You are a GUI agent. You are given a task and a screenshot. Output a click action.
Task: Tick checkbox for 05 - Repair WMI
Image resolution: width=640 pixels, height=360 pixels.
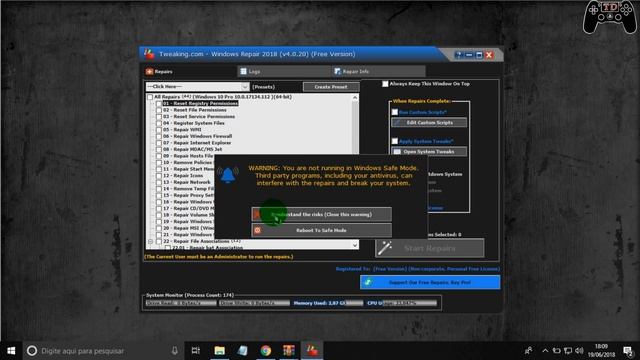pyautogui.click(x=159, y=130)
